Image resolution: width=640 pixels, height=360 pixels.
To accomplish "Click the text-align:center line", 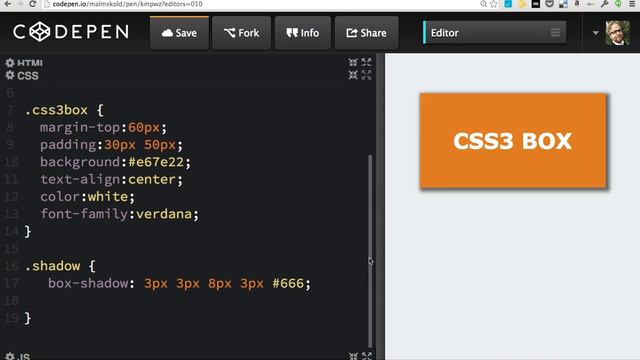I will click(111, 179).
